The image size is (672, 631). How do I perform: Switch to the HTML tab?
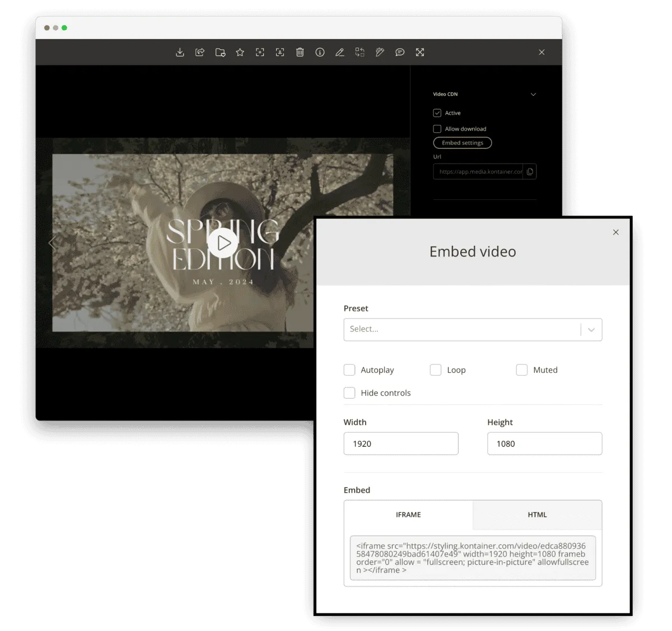point(537,515)
